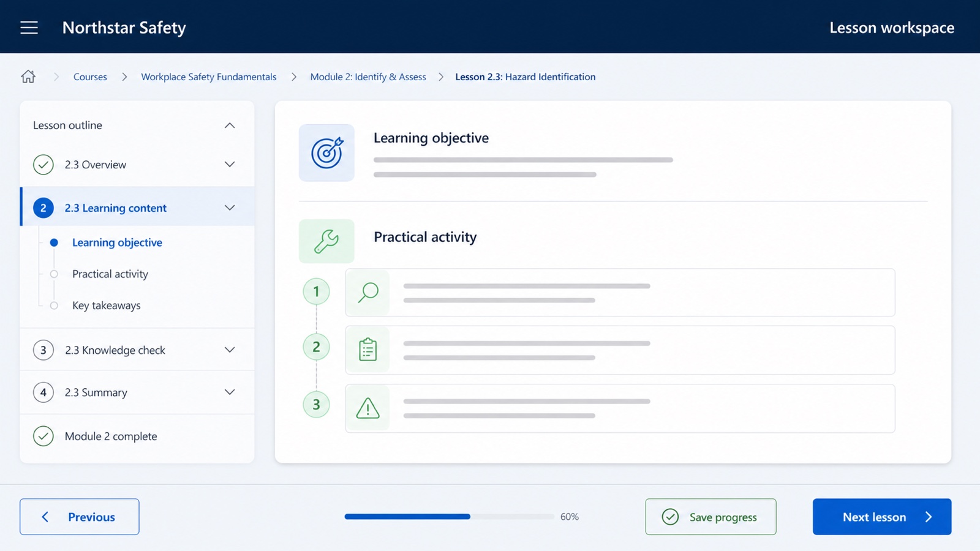The height and width of the screenshot is (551, 980).
Task: Click the checkmark icon in Save progress
Action: (x=671, y=517)
